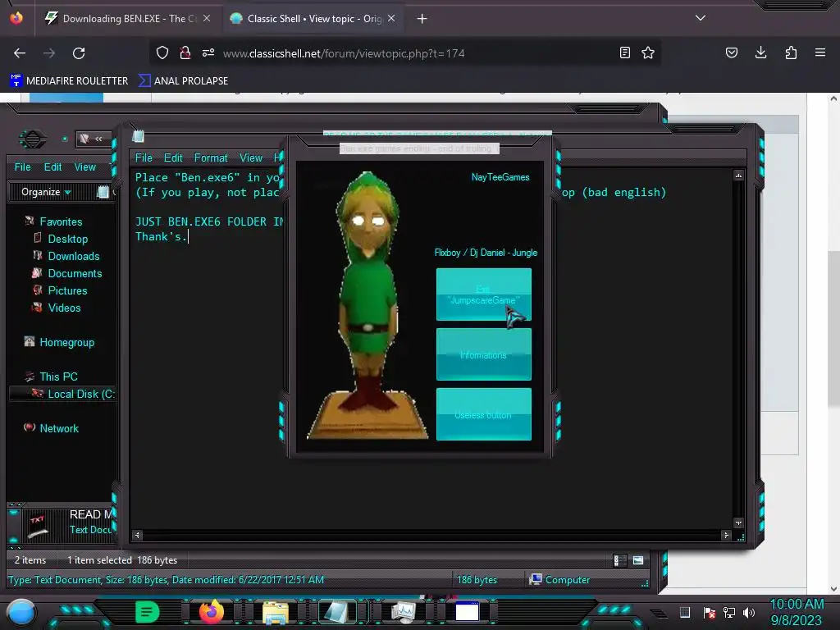Viewport: 840px width, 630px height.
Task: Switch to Notepad on the taskbar
Action: coord(337,612)
